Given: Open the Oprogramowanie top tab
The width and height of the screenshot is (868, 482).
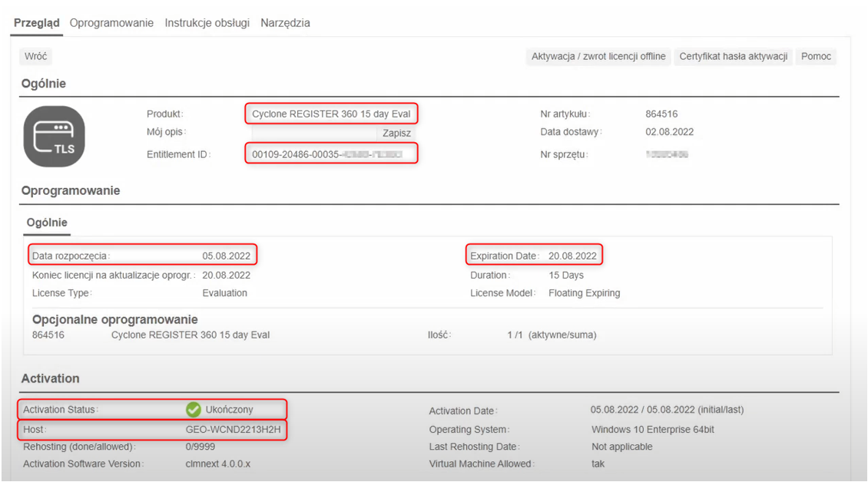Looking at the screenshot, I should pyautogui.click(x=111, y=23).
